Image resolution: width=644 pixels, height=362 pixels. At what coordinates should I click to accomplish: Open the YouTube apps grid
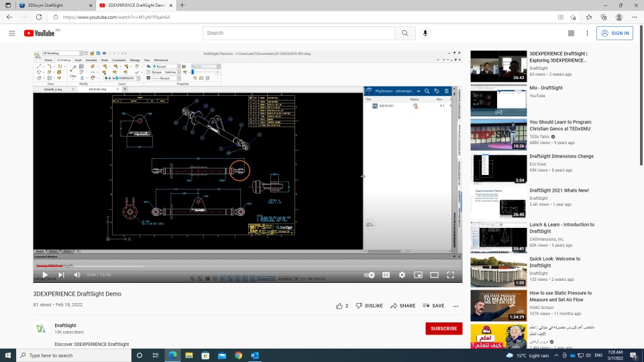point(571,34)
